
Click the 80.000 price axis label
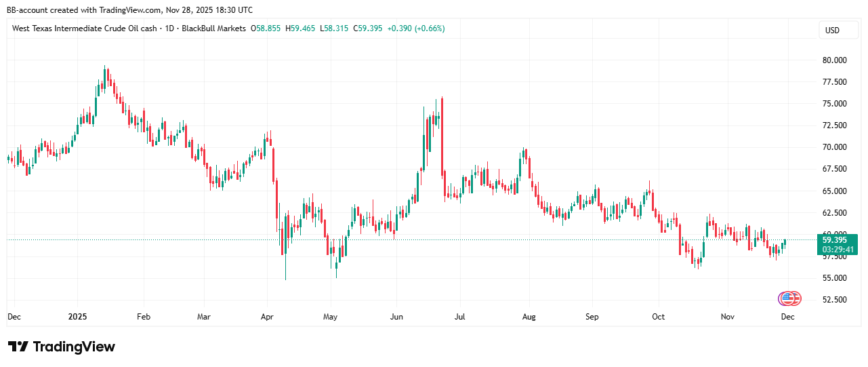[x=834, y=60]
